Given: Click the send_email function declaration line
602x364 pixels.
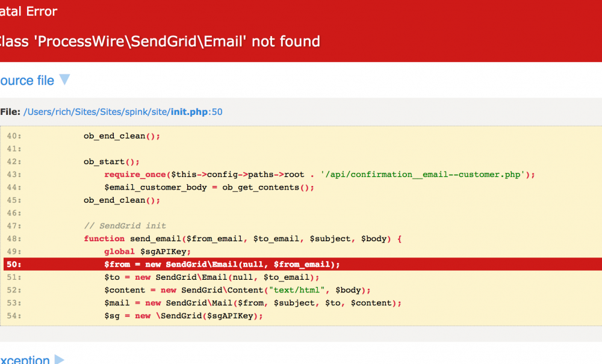Looking at the screenshot, I should pyautogui.click(x=242, y=239).
